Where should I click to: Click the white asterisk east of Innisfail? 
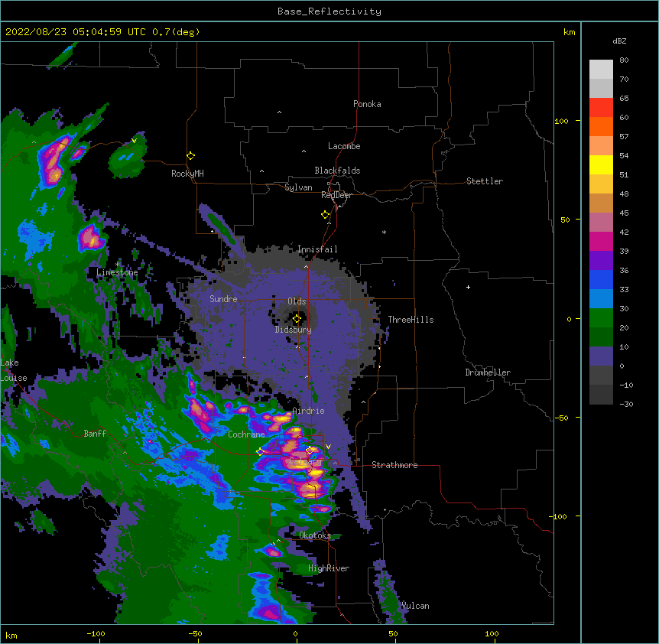(x=384, y=232)
